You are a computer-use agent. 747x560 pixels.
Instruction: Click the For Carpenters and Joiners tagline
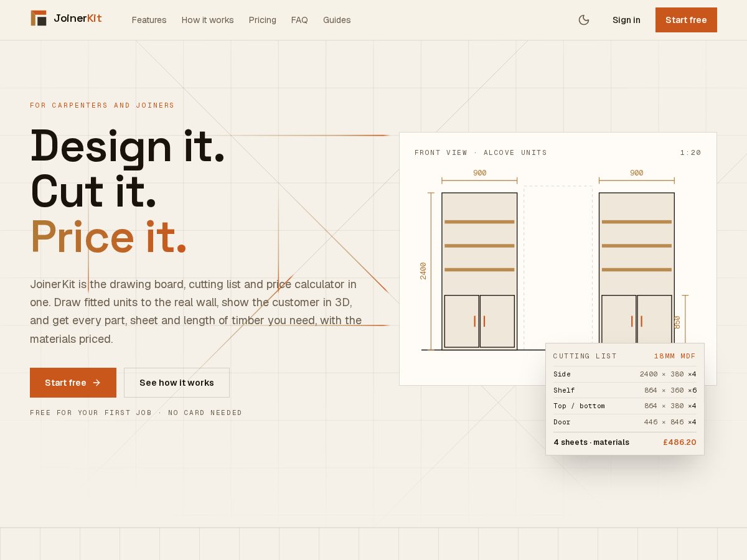[x=102, y=105]
